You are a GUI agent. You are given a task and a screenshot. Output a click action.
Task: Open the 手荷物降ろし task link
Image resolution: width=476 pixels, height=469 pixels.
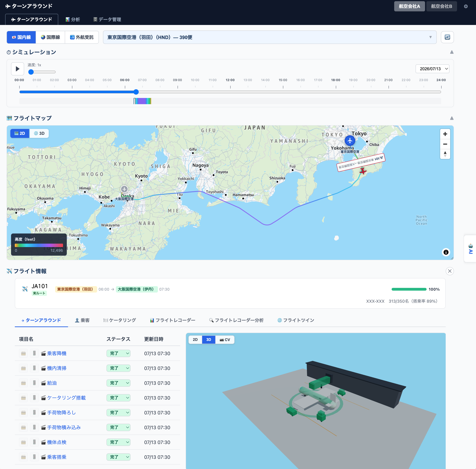click(x=62, y=413)
